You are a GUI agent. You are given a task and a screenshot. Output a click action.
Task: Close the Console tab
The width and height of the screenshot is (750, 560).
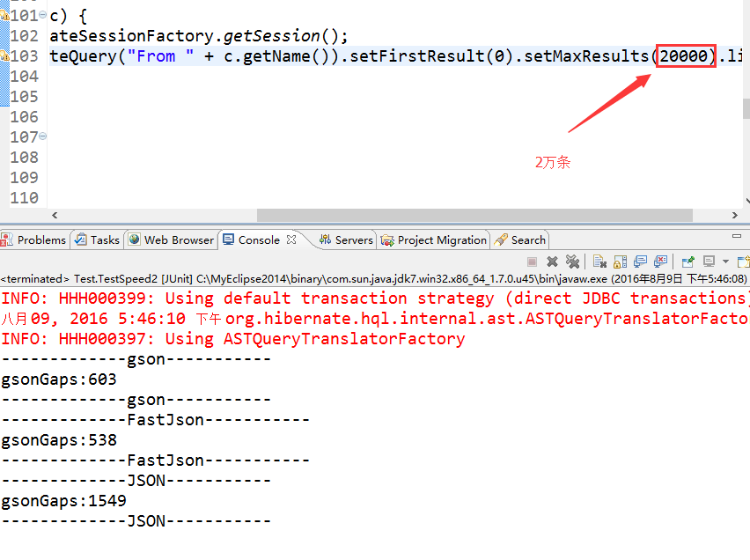tap(291, 239)
